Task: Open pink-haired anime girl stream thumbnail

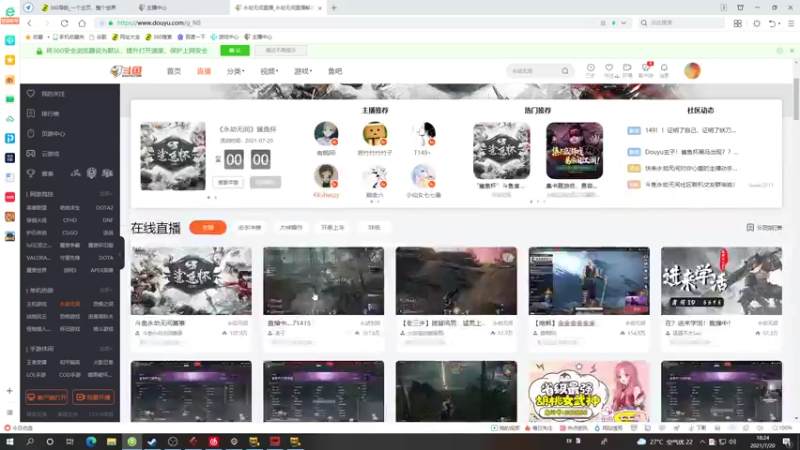Action: click(589, 391)
